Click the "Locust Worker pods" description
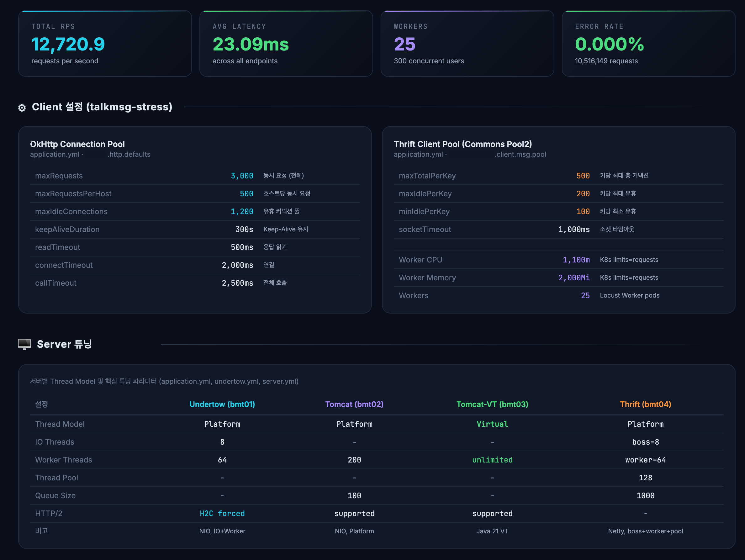The width and height of the screenshot is (745, 560). click(630, 295)
